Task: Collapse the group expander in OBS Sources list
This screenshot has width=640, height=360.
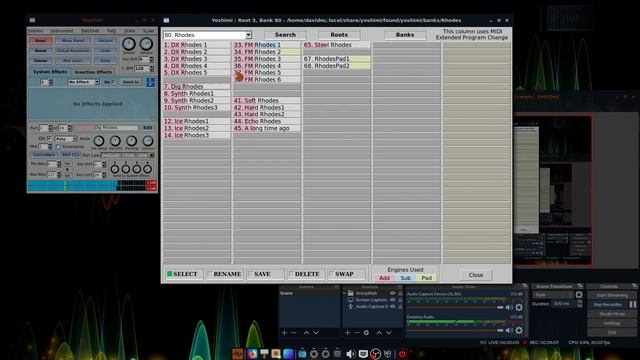Action: point(345,293)
